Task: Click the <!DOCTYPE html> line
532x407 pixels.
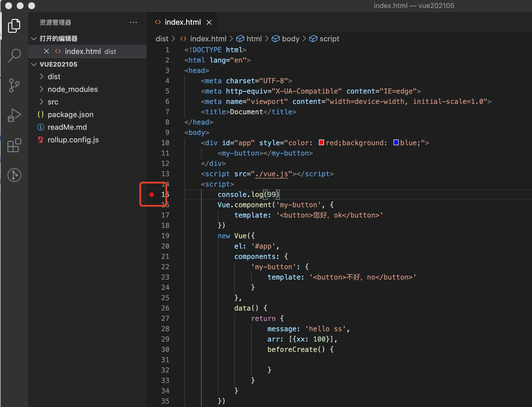Action: (x=215, y=50)
